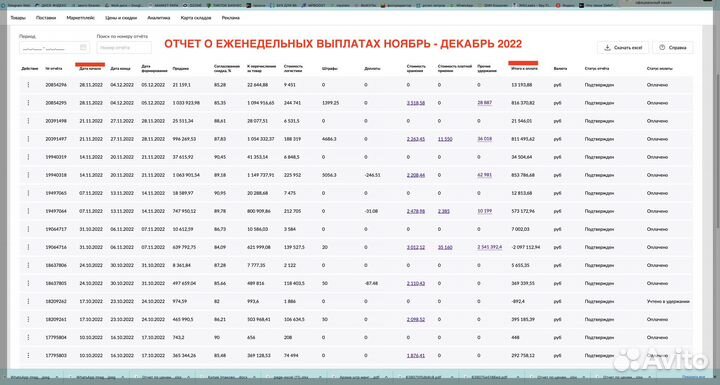
Task: Open actions menu for report 19064717
Action: click(28, 229)
